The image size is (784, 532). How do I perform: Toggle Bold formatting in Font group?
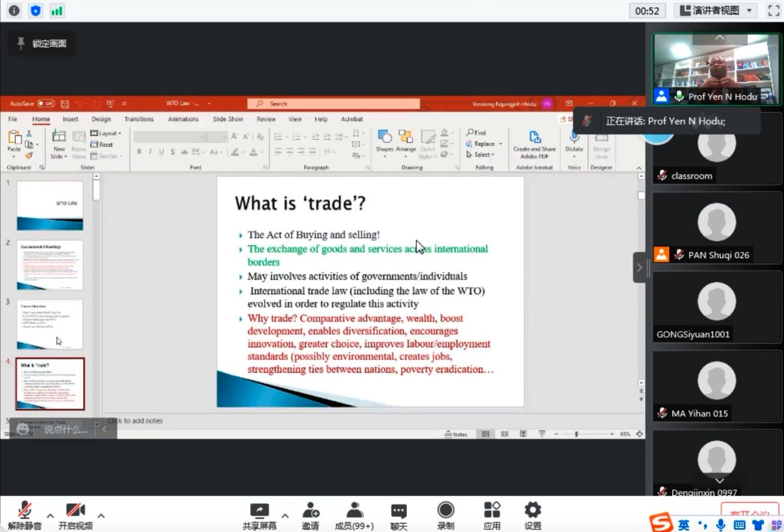(x=139, y=152)
